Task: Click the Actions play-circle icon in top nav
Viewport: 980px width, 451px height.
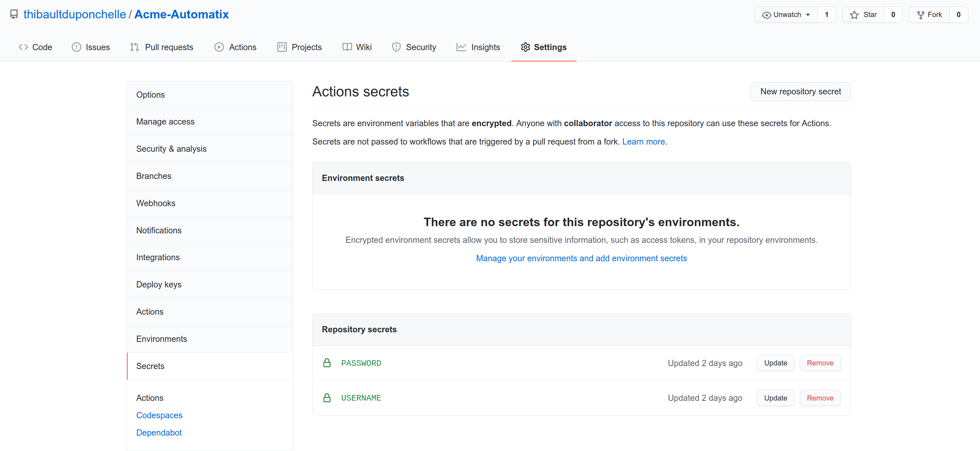Action: (x=219, y=47)
